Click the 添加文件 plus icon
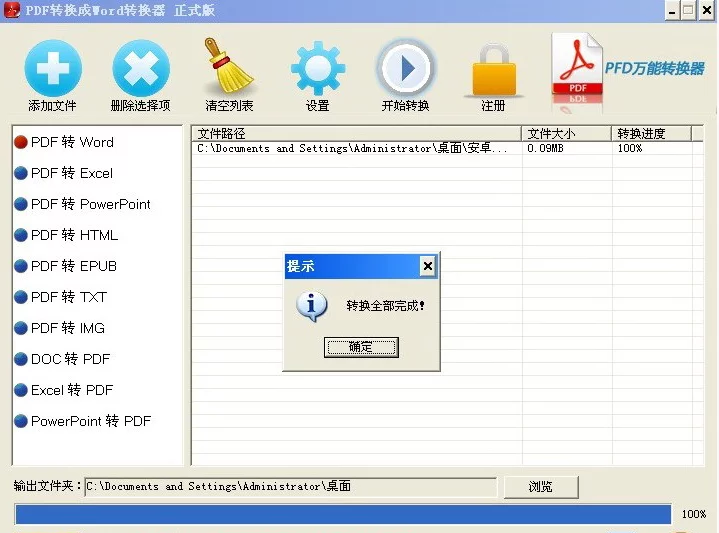 (x=53, y=68)
